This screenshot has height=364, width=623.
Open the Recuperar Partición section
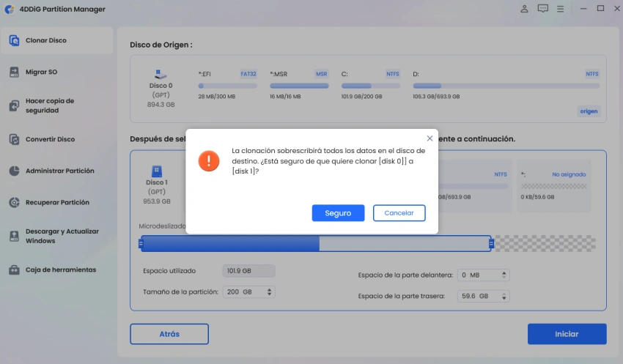(x=57, y=202)
